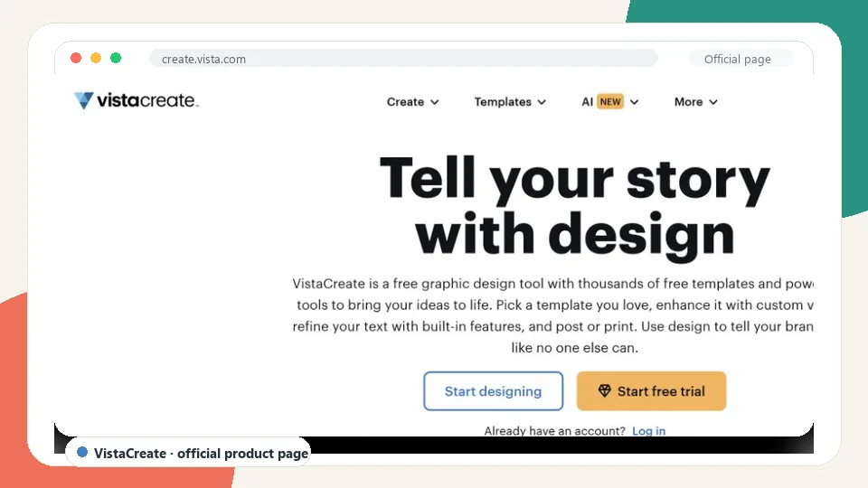This screenshot has width=868, height=488.
Task: Open the Create menu
Action: coord(405,102)
